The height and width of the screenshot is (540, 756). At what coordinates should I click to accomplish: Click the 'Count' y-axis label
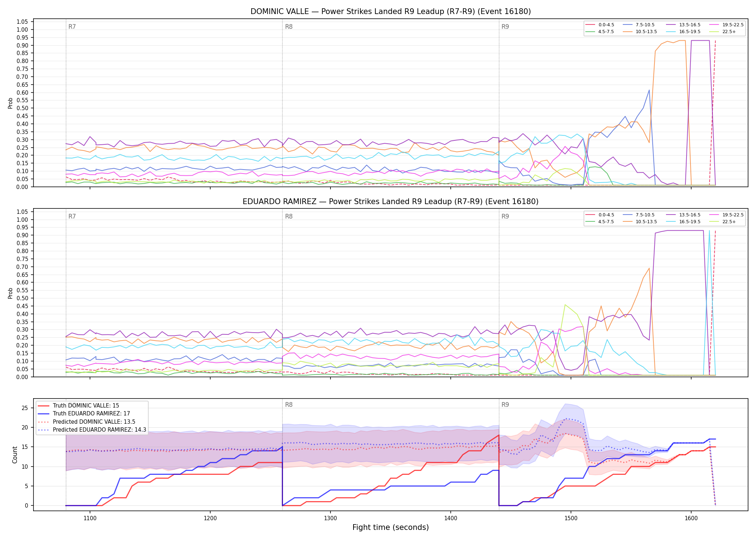15,455
